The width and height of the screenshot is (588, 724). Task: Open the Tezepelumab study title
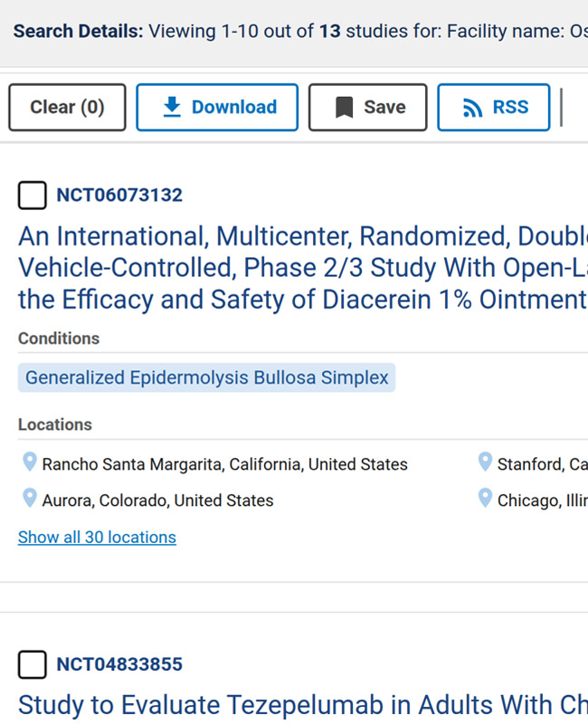(x=303, y=705)
